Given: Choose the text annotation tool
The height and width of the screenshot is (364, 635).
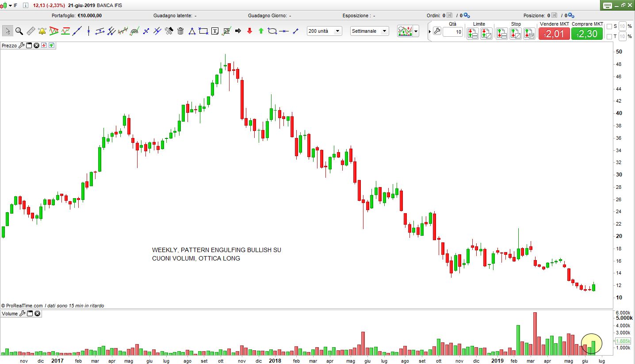Looking at the screenshot, I should 215,31.
